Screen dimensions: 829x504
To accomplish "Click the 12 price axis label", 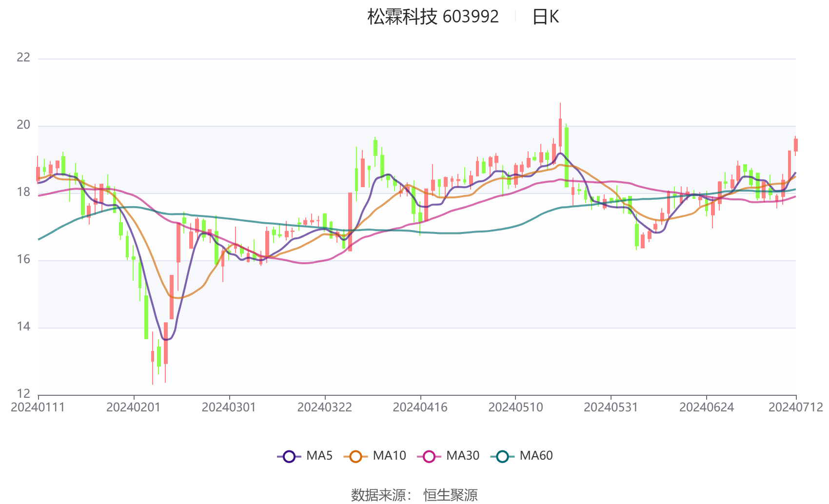I will (23, 394).
